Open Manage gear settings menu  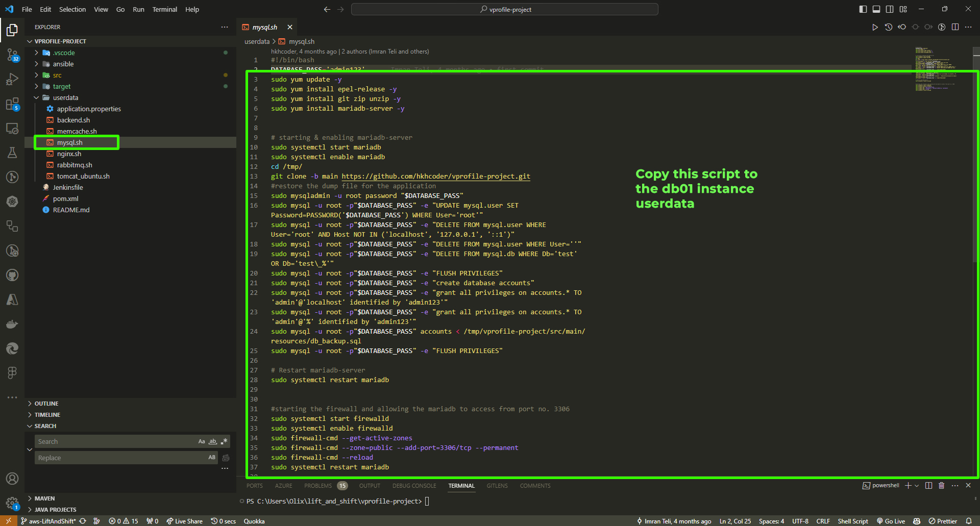click(12, 503)
